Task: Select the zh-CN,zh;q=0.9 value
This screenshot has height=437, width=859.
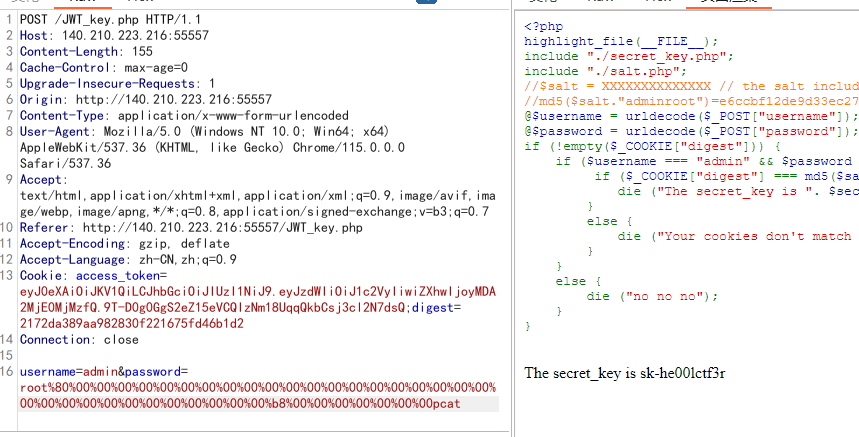Action: [x=188, y=260]
